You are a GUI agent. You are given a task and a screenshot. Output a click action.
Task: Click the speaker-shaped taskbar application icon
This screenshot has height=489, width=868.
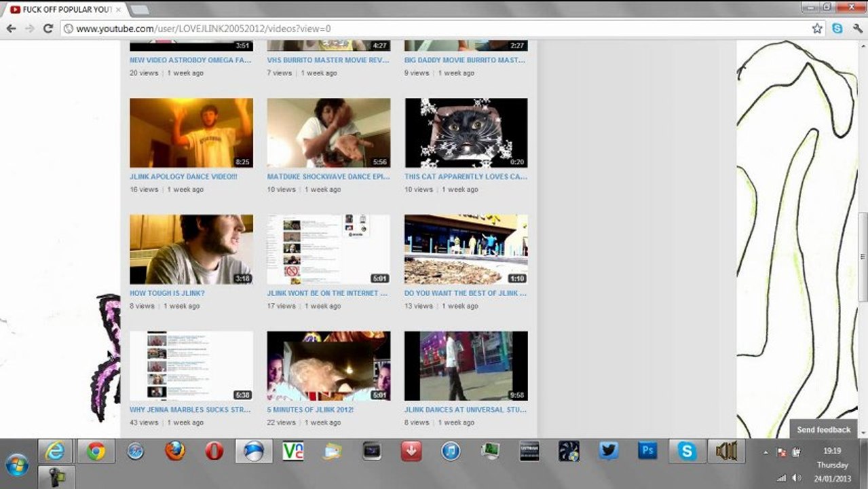726,451
